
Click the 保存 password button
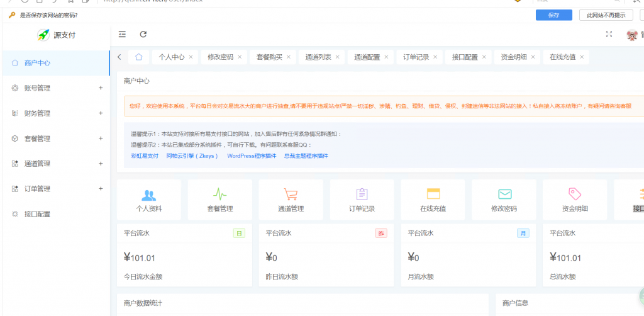tap(553, 15)
